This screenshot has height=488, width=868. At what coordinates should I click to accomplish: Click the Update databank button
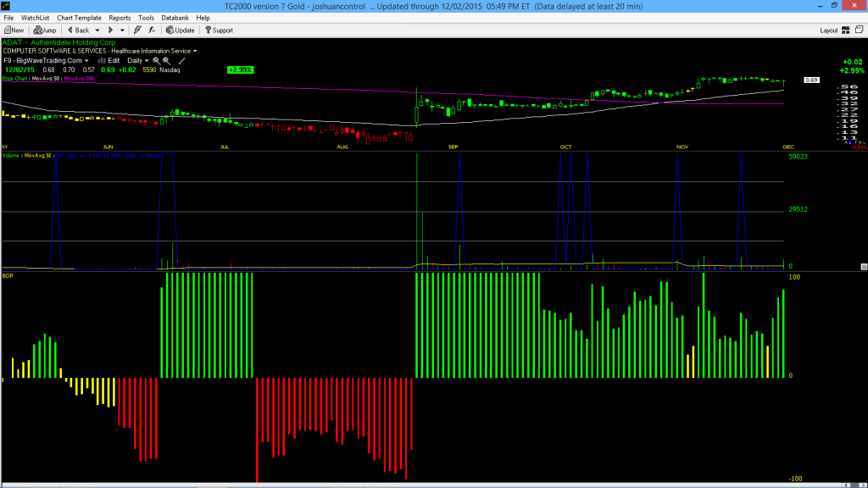coord(181,30)
